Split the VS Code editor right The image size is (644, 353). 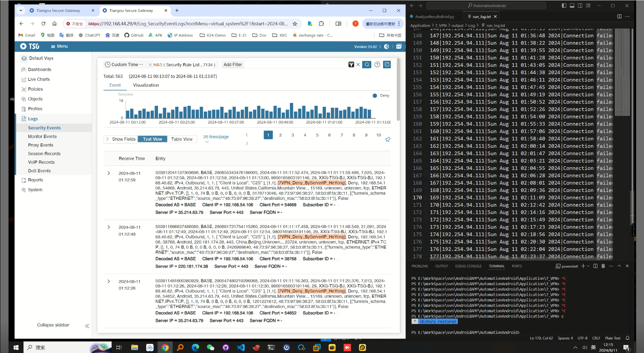coord(619,16)
